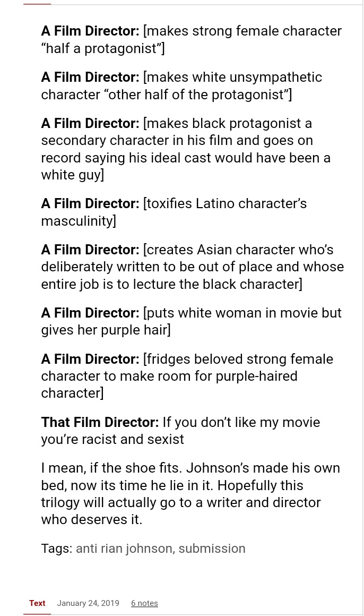View the '6 notes' link
364x616 pixels.
[x=144, y=603]
